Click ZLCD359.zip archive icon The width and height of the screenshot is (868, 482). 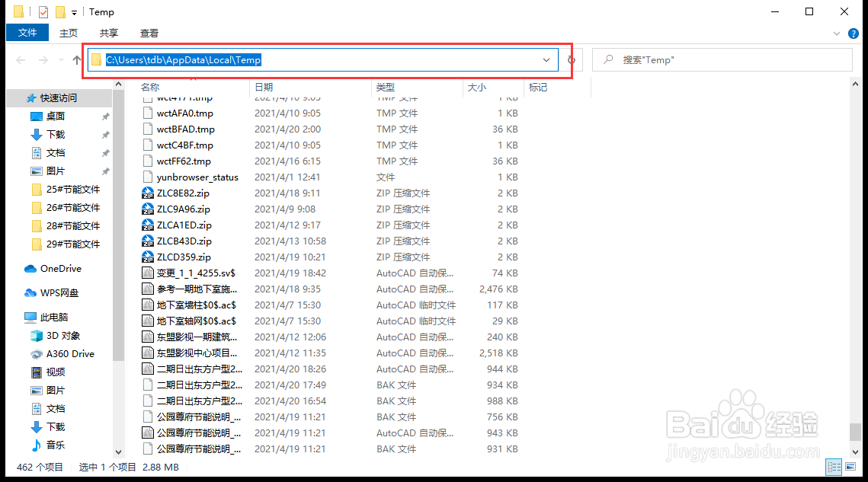pyautogui.click(x=148, y=257)
